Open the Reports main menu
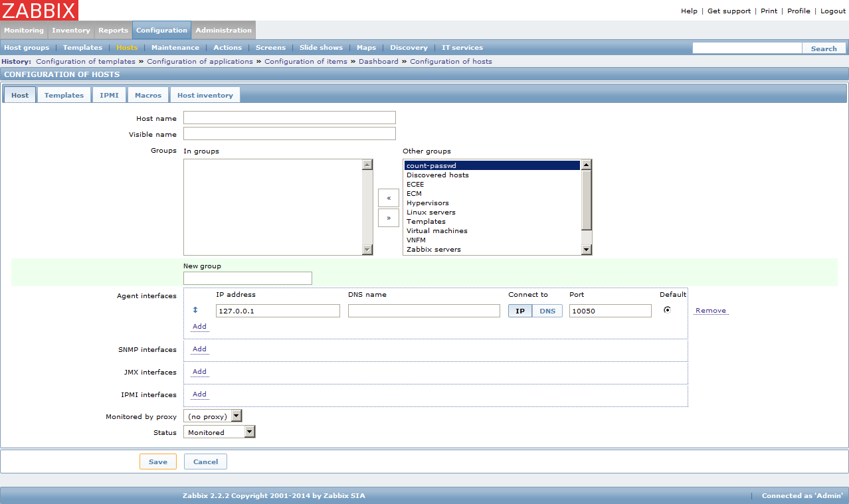The image size is (849, 504). (x=114, y=30)
